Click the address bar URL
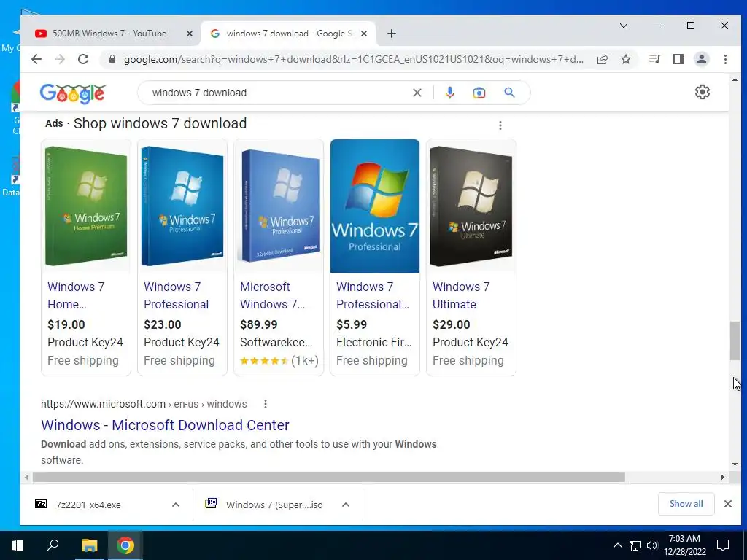Screen dimensions: 747x560 click(x=353, y=60)
